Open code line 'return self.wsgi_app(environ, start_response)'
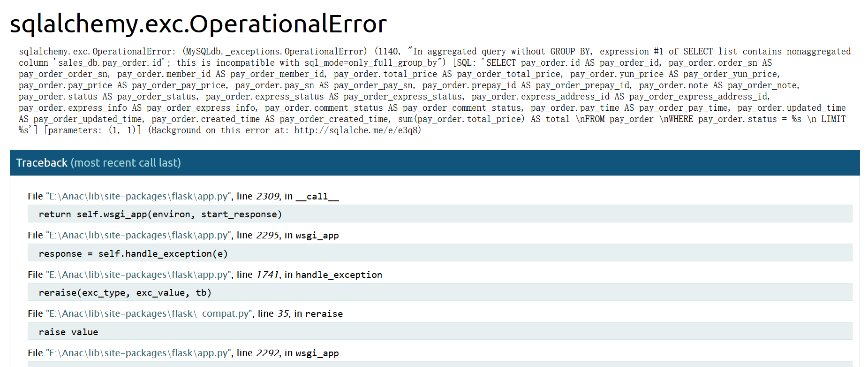Image resolution: width=868 pixels, height=367 pixels. coord(440,214)
